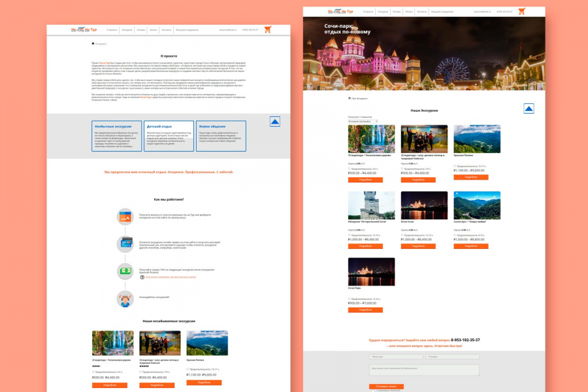588x392 pixels.
Task: Open Экскурсии menu item on the left page
Action: [x=127, y=29]
